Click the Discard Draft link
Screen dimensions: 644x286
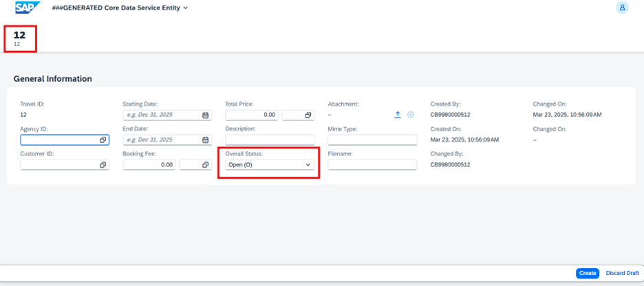click(622, 273)
